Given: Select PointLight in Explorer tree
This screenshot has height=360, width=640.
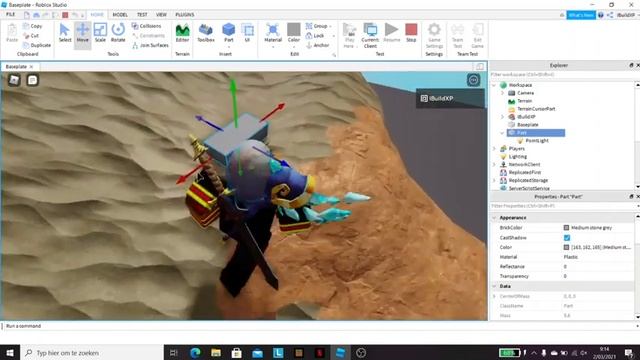Looking at the screenshot, I should (537, 141).
